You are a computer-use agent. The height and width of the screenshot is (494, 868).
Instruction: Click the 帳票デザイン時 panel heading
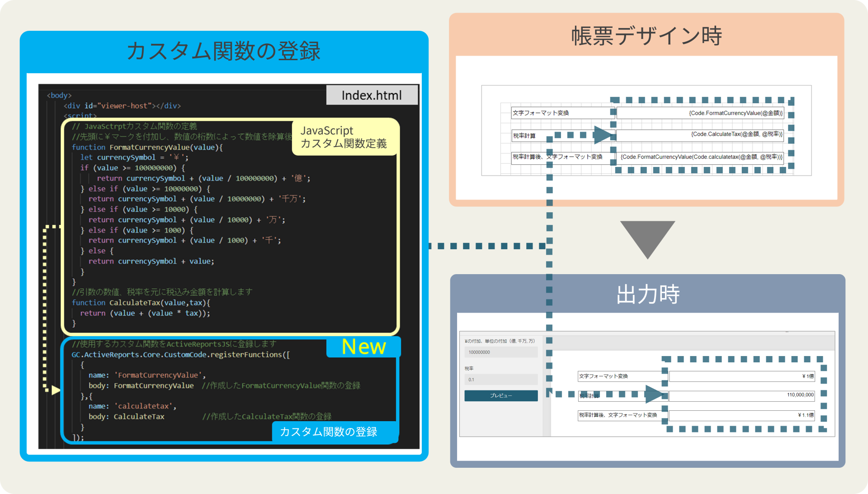646,36
